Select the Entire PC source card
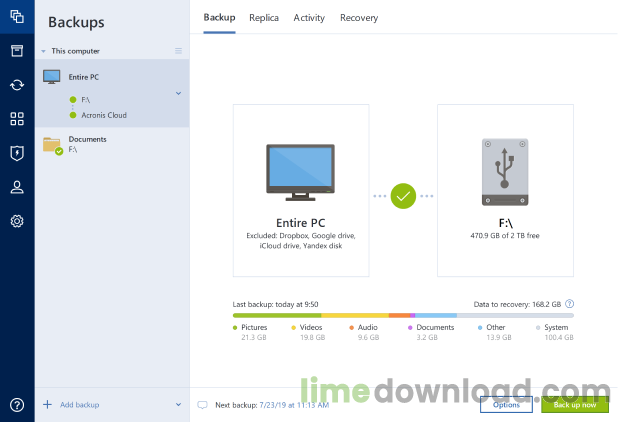Viewport: 618px width, 422px height. [x=301, y=190]
